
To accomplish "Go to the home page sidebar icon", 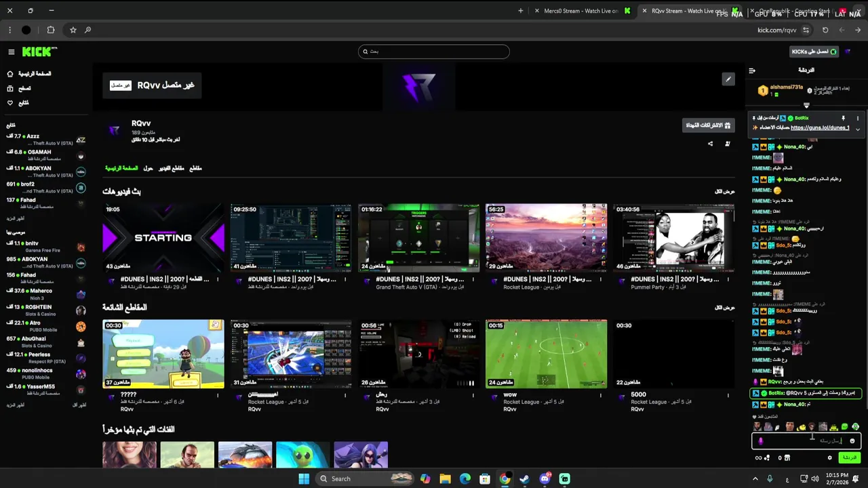I will click(10, 74).
